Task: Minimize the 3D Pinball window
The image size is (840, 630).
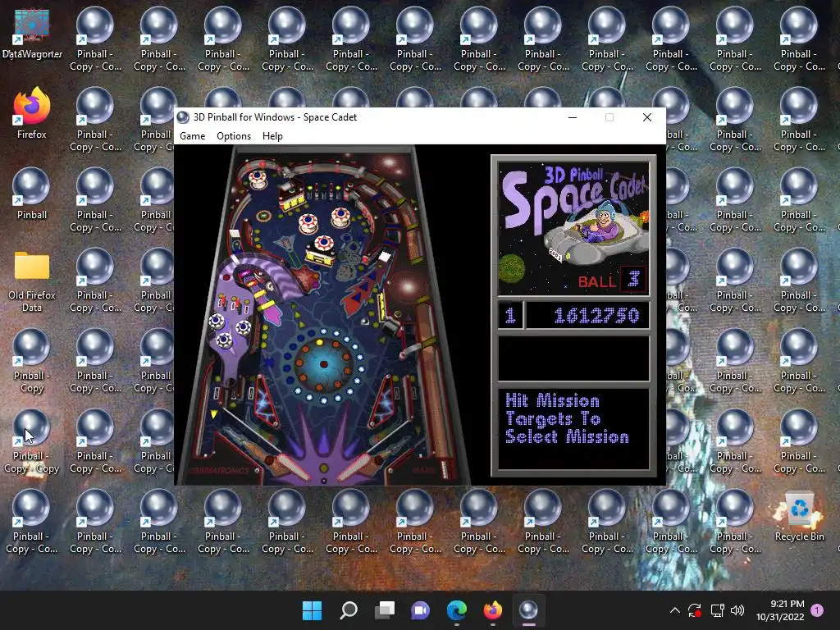Action: coord(573,117)
